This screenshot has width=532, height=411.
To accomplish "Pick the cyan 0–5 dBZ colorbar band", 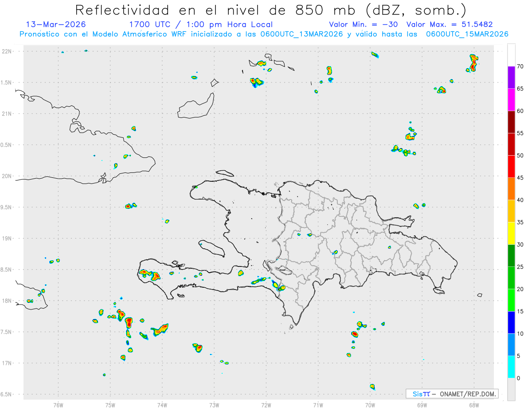I will [511, 367].
